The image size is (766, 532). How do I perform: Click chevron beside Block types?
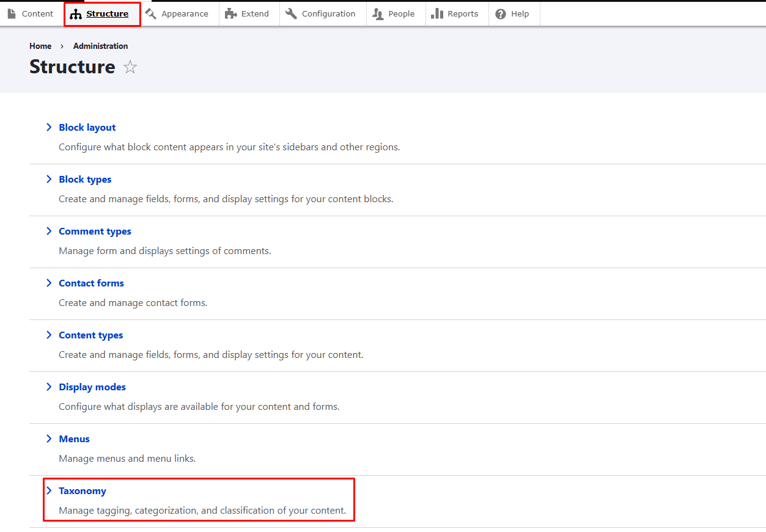pyautogui.click(x=49, y=179)
